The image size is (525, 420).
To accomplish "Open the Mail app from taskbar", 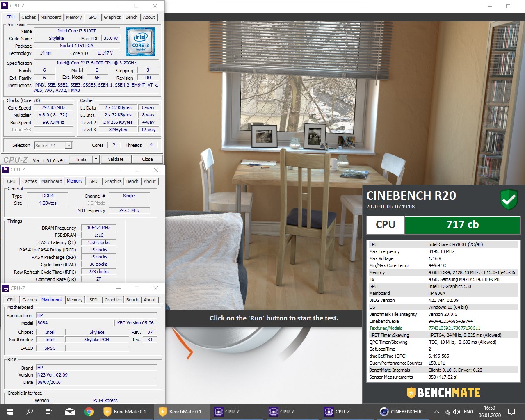I will click(x=69, y=412).
